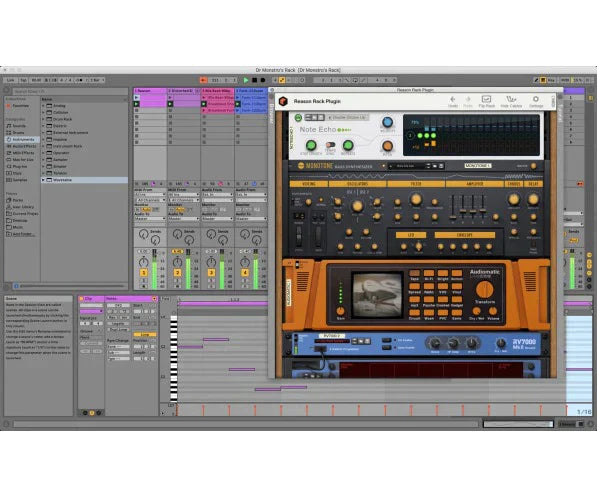Viewport: 597px width, 497px height.
Task: Toggle the Note Echo green power button
Action: tap(298, 118)
